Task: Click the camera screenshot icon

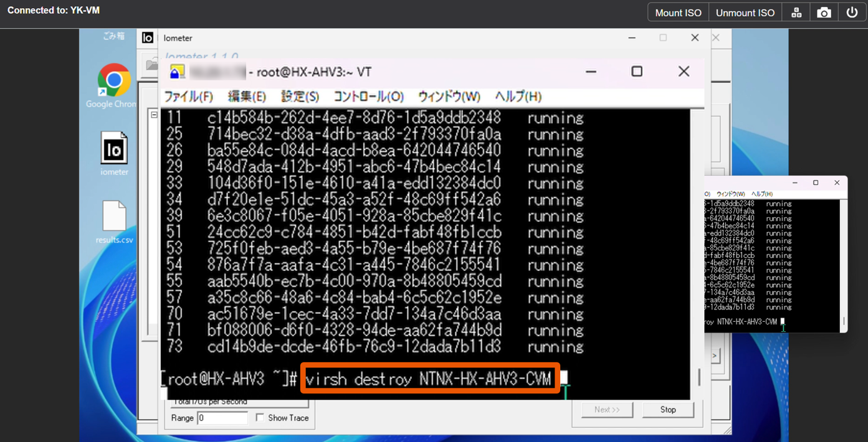Action: pos(824,13)
